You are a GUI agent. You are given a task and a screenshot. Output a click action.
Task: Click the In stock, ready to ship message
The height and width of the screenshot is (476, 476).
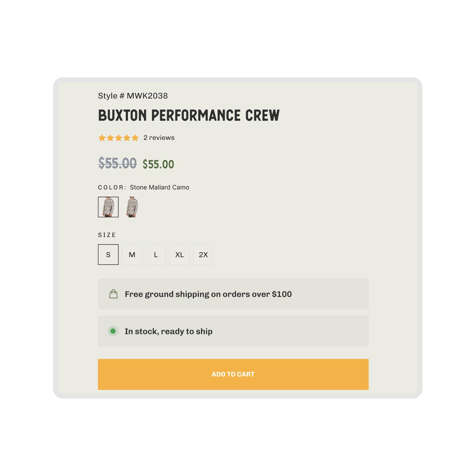pos(169,331)
